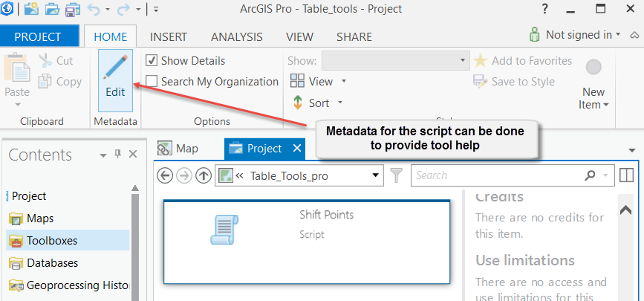Image resolution: width=644 pixels, height=301 pixels.
Task: Click the New Project icon in quick access toolbar
Action: click(32, 9)
